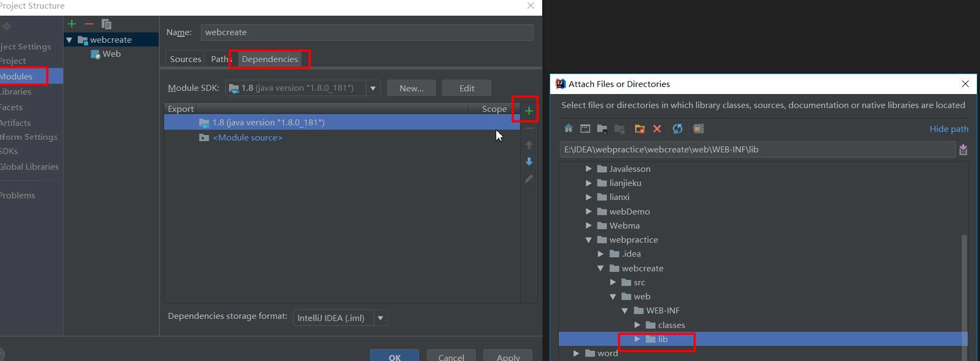Screen dimensions: 980x361
Task: Expand the lib folder arrow
Action: pos(637,339)
